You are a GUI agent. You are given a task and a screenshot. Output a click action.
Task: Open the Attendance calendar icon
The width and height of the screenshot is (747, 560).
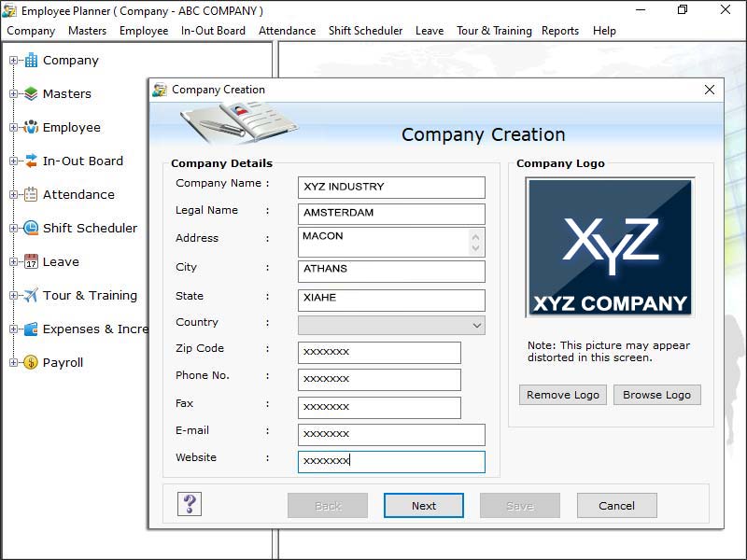[32, 194]
